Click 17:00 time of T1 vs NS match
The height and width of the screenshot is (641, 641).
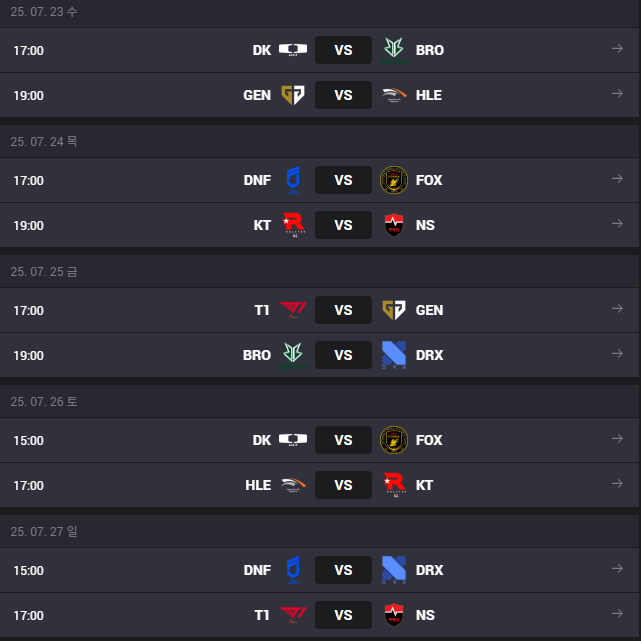pos(29,615)
